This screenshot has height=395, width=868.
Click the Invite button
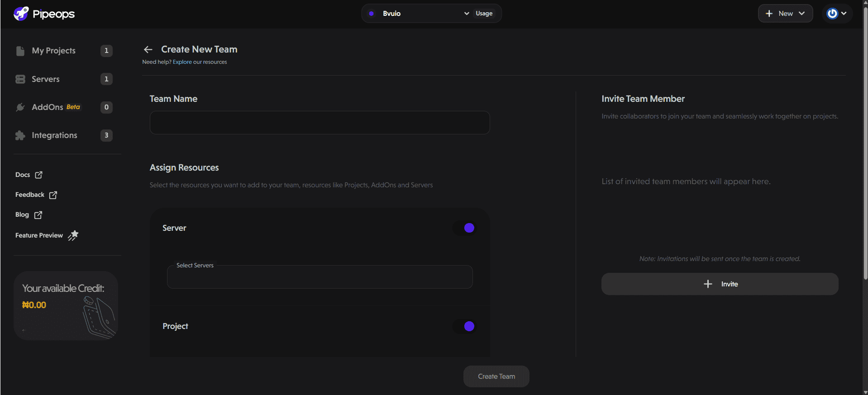720,284
